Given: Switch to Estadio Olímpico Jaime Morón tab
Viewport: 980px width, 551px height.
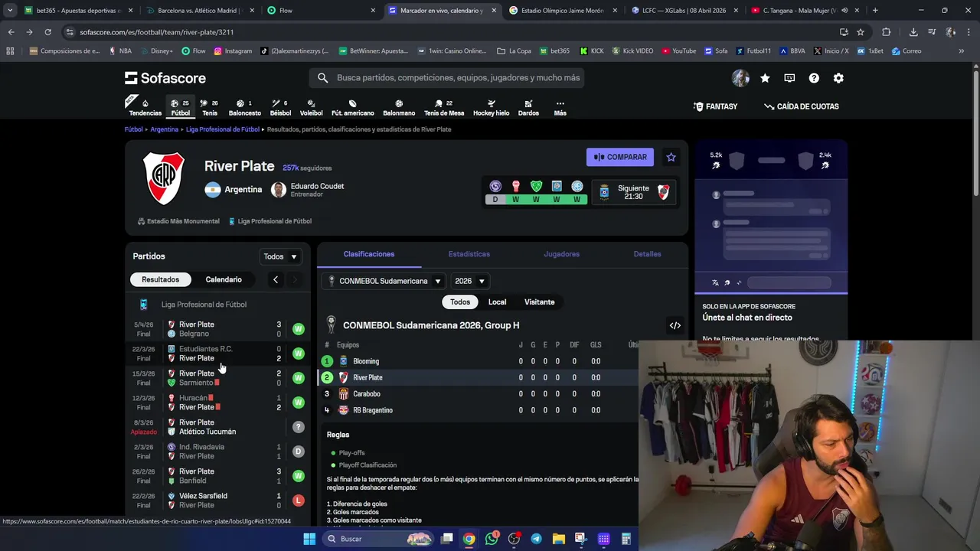Looking at the screenshot, I should [x=563, y=11].
